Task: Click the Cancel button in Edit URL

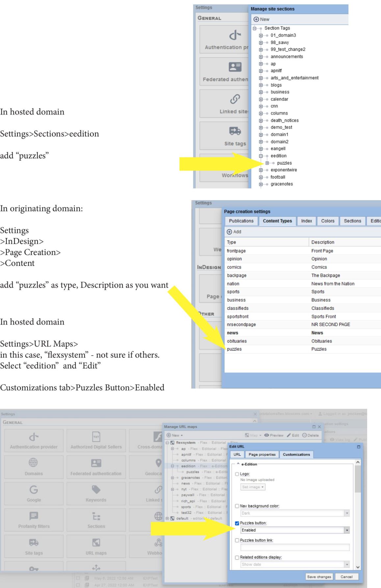Action: pos(346,577)
